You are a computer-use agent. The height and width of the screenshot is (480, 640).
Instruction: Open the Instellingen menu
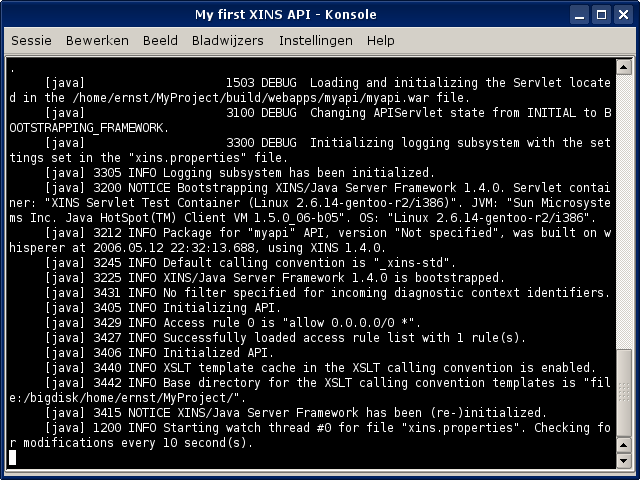(x=316, y=41)
